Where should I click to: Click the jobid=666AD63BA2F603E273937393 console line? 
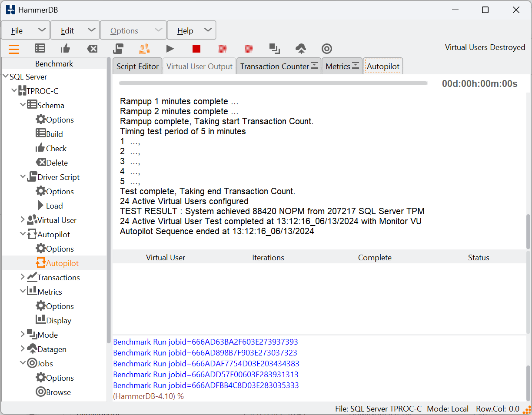coord(206,342)
